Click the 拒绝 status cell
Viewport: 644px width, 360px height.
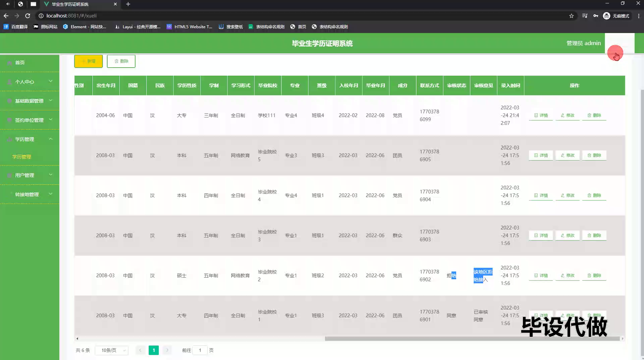tap(451, 276)
